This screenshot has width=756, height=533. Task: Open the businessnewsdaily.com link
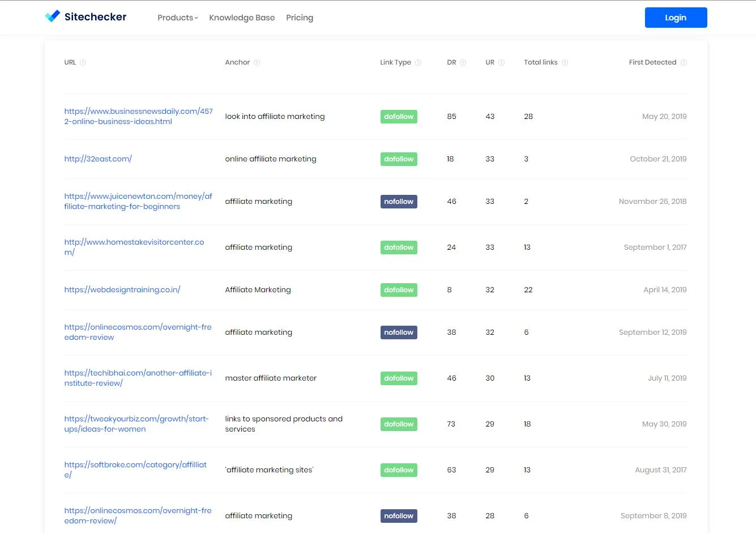[139, 116]
